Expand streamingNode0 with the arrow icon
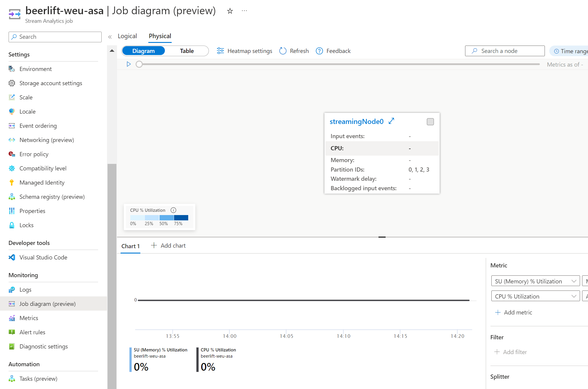Viewport: 588px width, 389px height. click(x=392, y=121)
